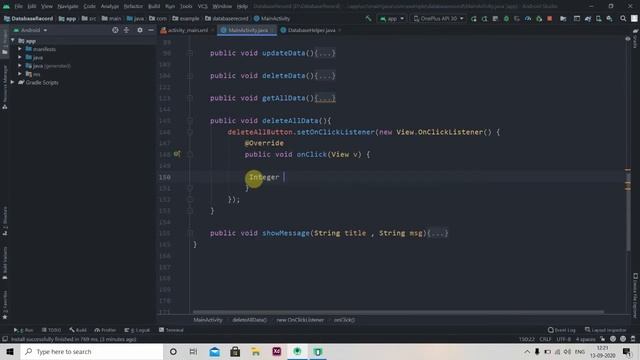Open the Mail app in taskbar
The height and width of the screenshot is (360, 640).
(x=214, y=351)
